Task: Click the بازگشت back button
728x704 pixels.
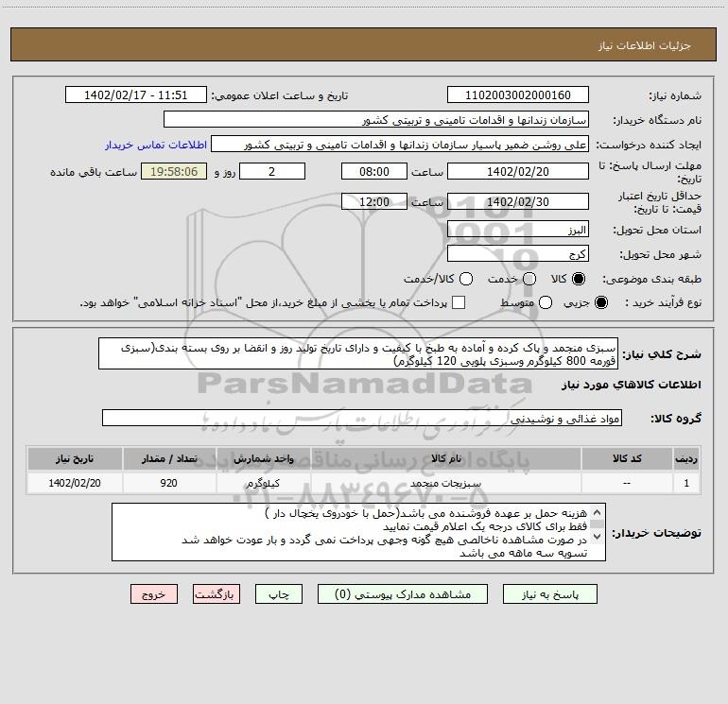Action: pos(217,594)
